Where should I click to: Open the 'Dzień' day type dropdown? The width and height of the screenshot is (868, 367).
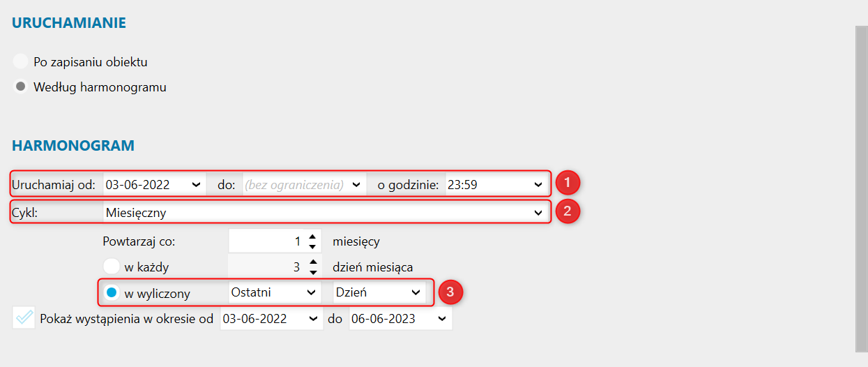[416, 292]
